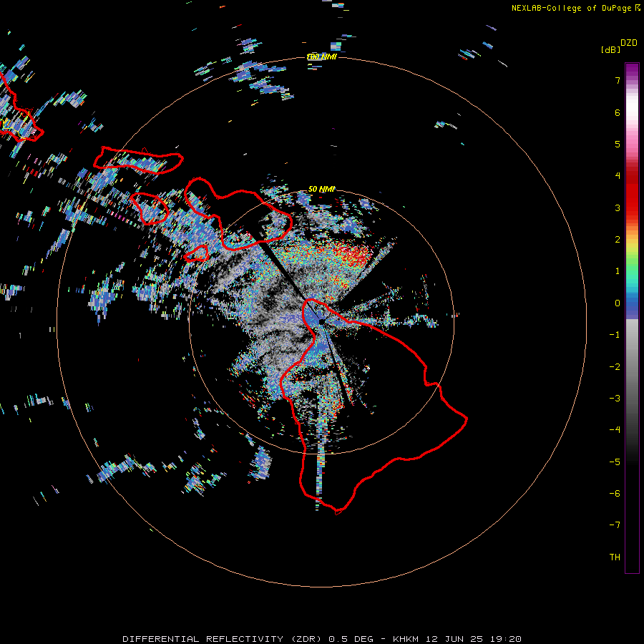Screen dimensions: 644x644
Task: Click the NEXLAB-College of DuPage watermark text
Action: tap(575, 8)
